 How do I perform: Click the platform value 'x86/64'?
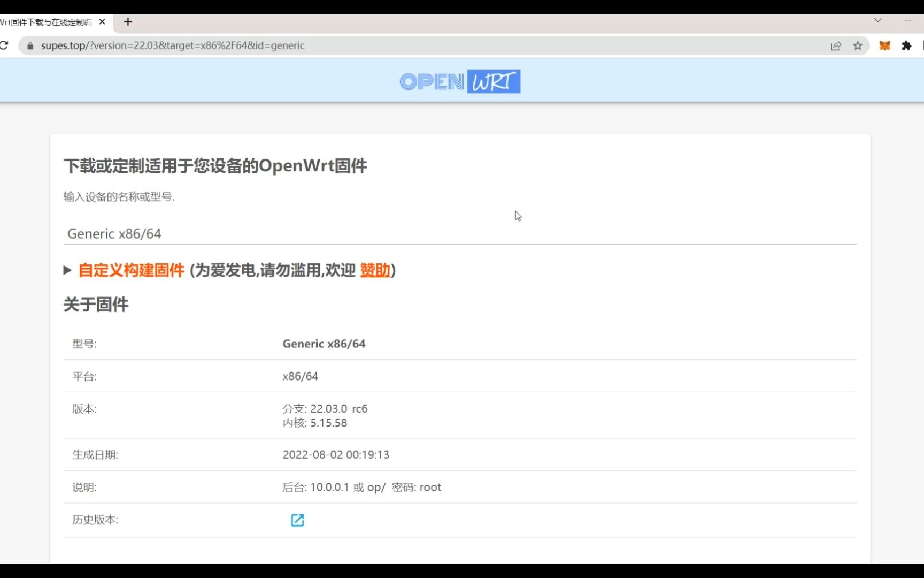(x=301, y=376)
